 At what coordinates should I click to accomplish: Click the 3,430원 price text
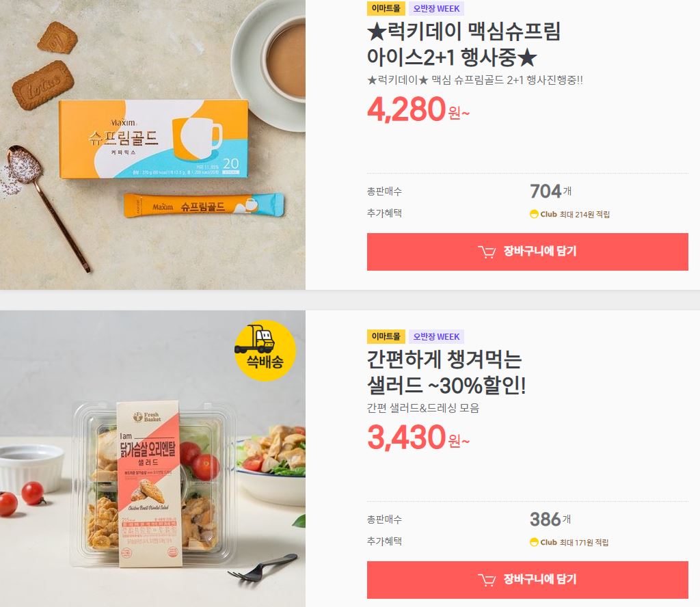pyautogui.click(x=418, y=438)
